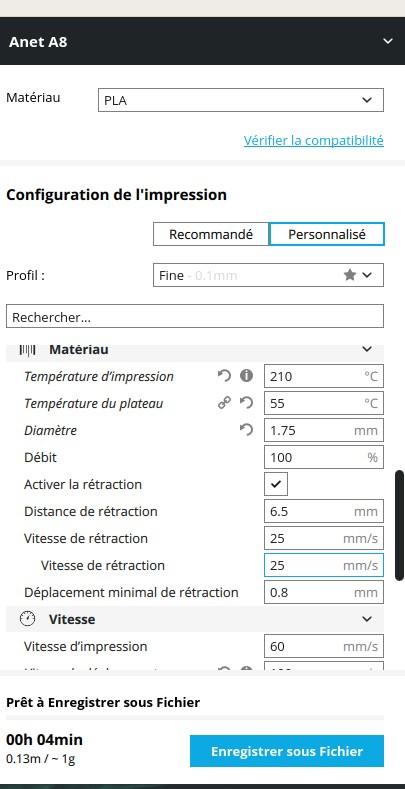
Task: Toggle Activer la rétraction checkbox
Action: [276, 485]
